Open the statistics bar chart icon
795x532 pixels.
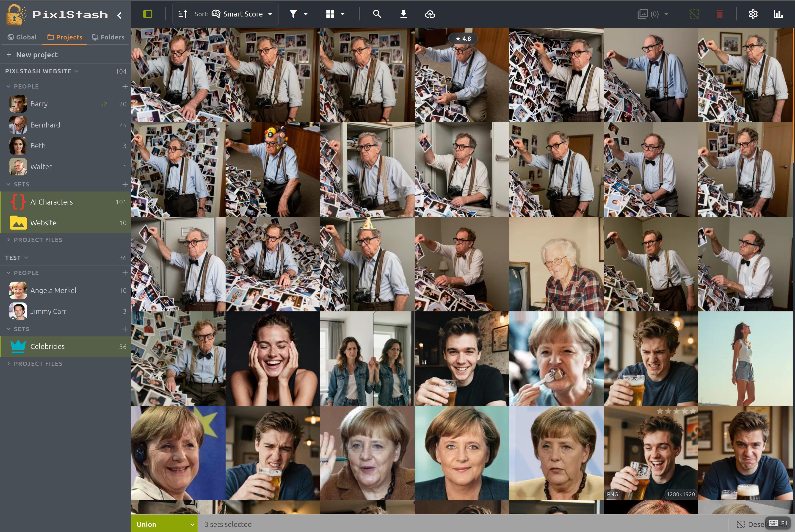(x=778, y=14)
